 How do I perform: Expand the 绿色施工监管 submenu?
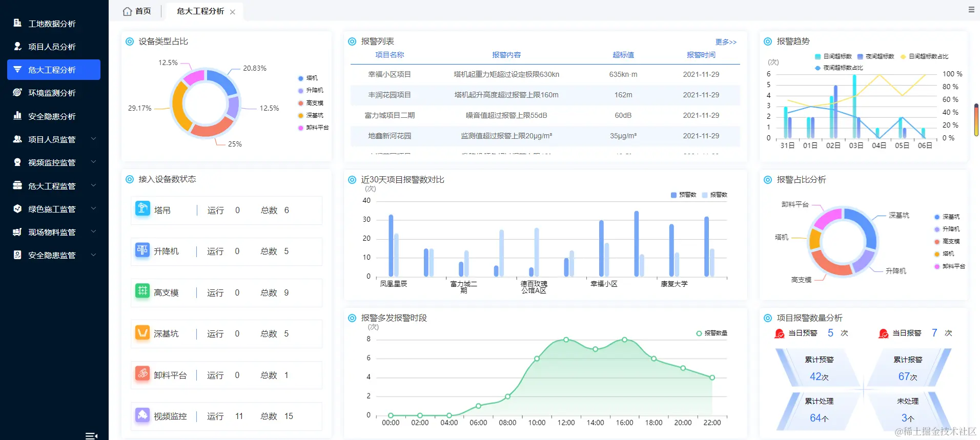(x=93, y=208)
